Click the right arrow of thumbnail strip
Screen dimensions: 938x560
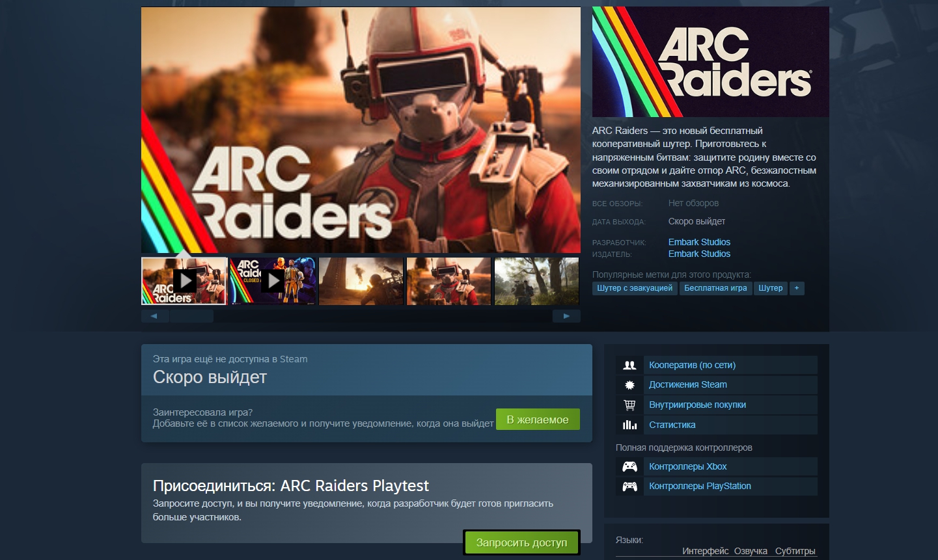click(566, 316)
